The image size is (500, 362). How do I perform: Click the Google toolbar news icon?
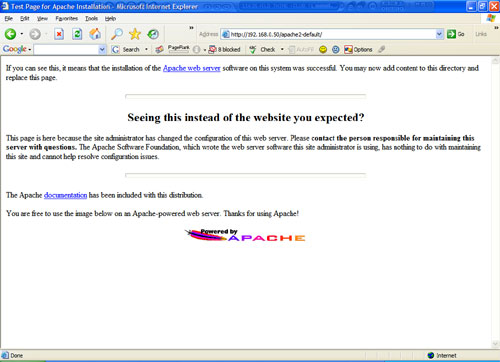click(x=159, y=50)
